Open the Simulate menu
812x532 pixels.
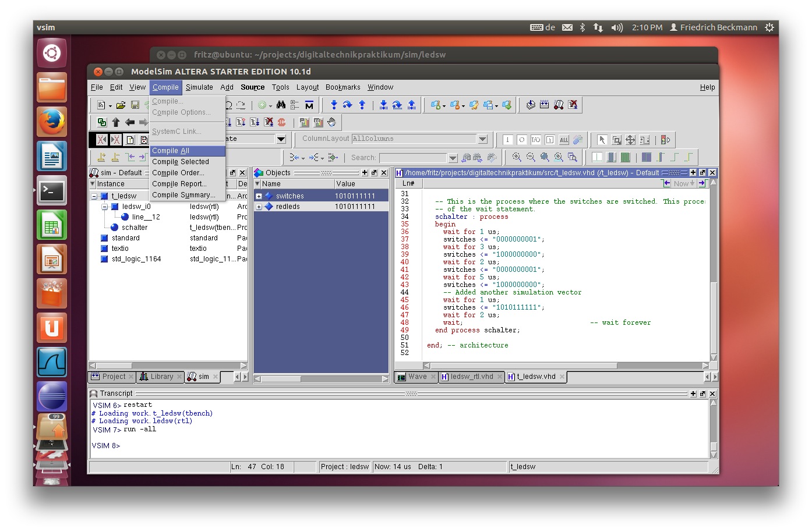pos(199,87)
